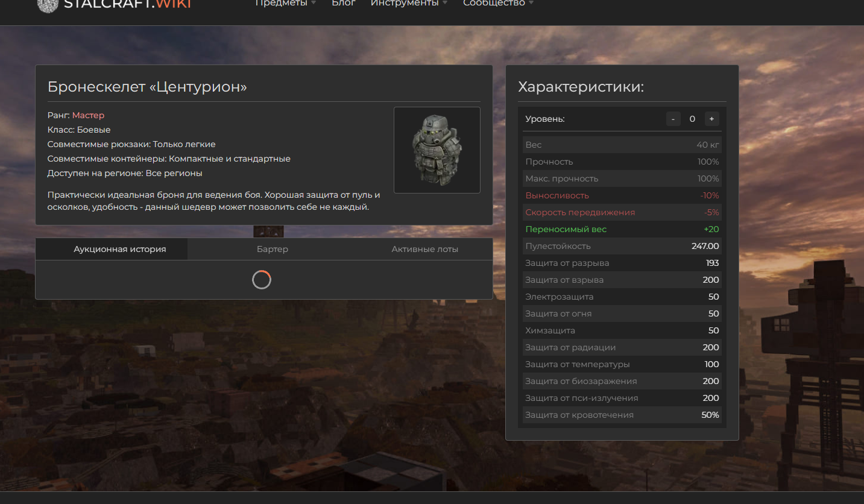
Task: Expand the Сообщество menu
Action: tap(498, 4)
